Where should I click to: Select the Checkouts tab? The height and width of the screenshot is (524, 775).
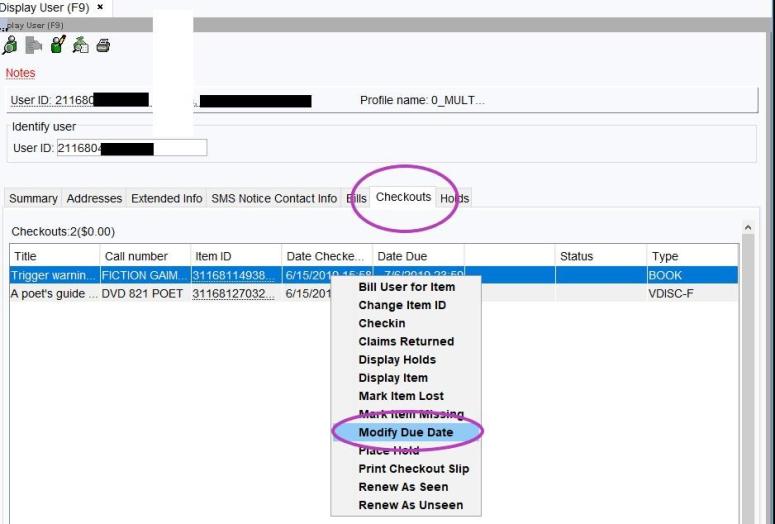click(403, 197)
